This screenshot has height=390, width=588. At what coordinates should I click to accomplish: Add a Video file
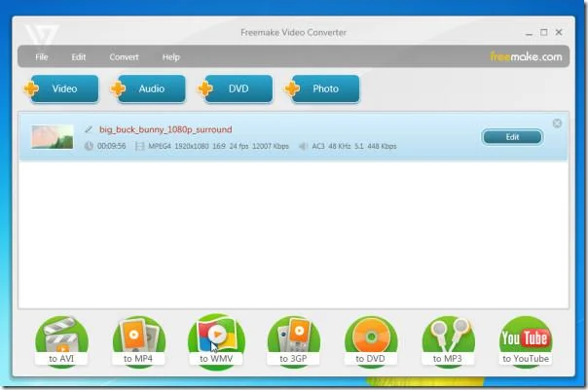(61, 89)
